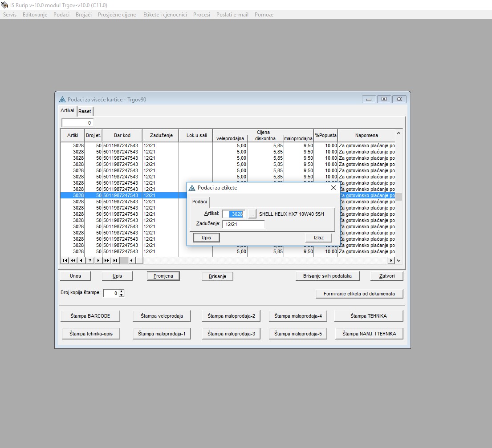Advance to next record with single-right arrow

tap(98, 260)
